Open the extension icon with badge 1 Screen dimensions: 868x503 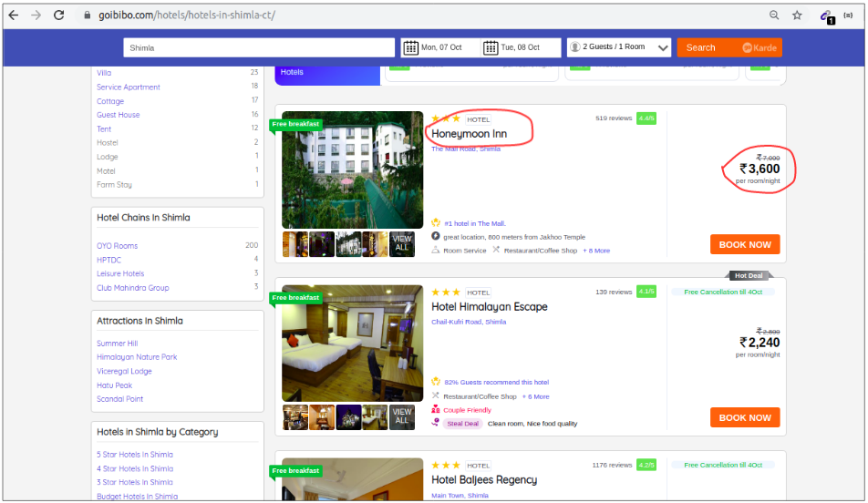tap(827, 17)
